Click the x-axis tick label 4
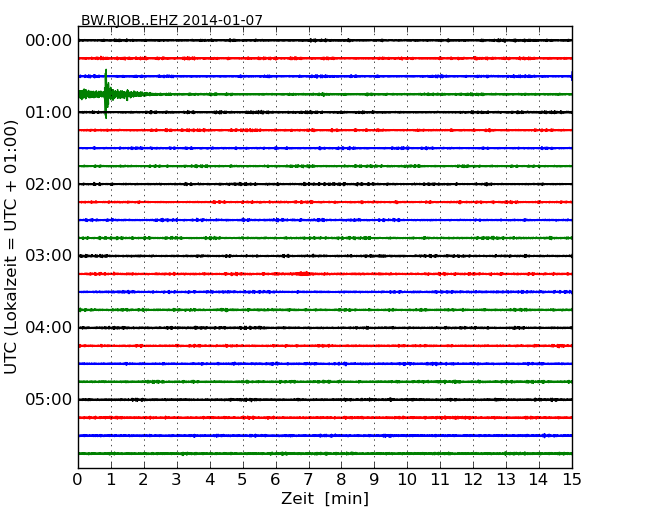Screen dimensions: 650x520 point(210,480)
